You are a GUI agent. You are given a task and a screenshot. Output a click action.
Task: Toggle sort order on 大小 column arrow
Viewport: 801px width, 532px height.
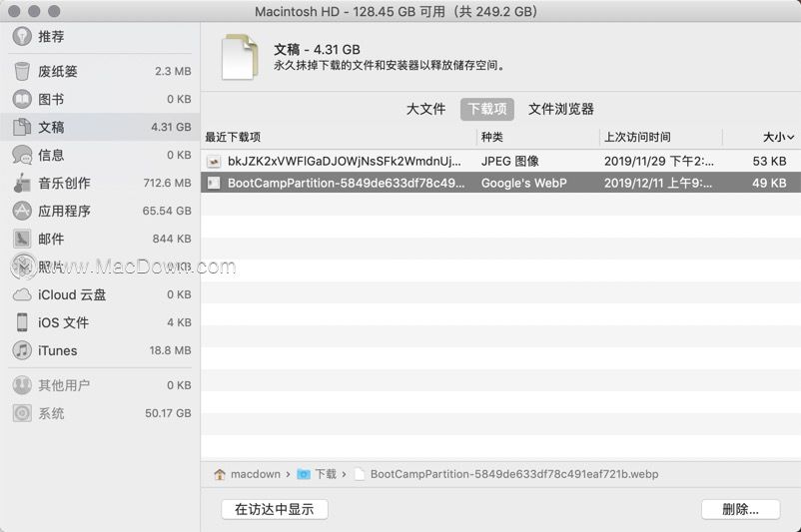(791, 137)
